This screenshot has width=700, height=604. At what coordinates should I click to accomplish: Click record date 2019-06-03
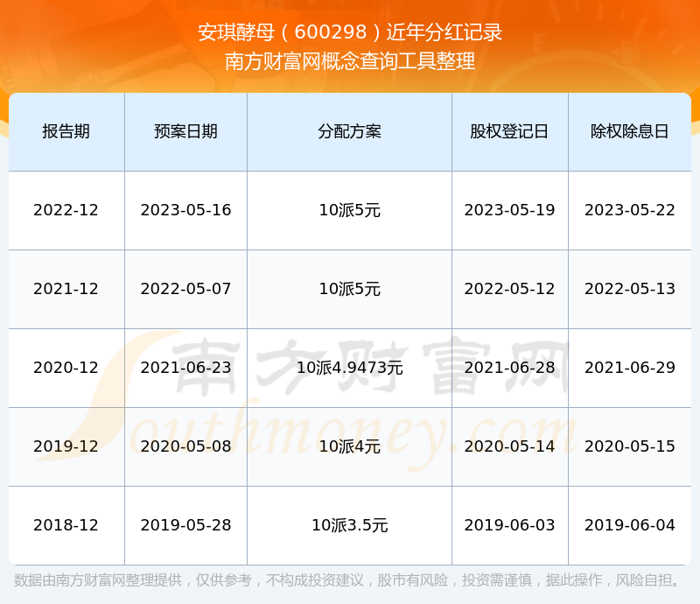point(509,525)
